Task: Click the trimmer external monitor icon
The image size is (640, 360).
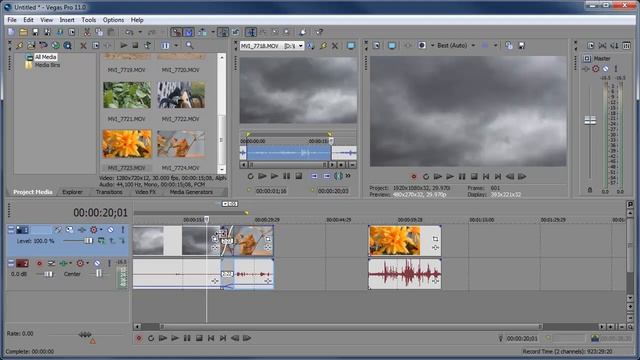Action: [x=351, y=46]
